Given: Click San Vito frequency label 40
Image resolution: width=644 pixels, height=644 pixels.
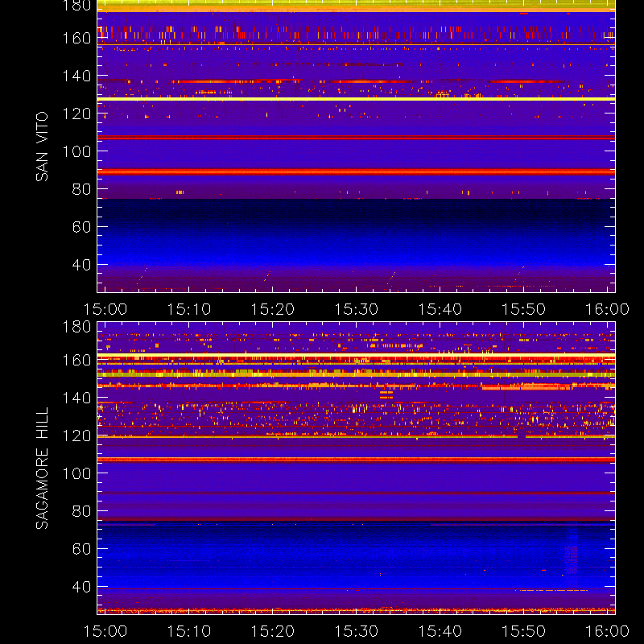Looking at the screenshot, I should pos(81,265).
